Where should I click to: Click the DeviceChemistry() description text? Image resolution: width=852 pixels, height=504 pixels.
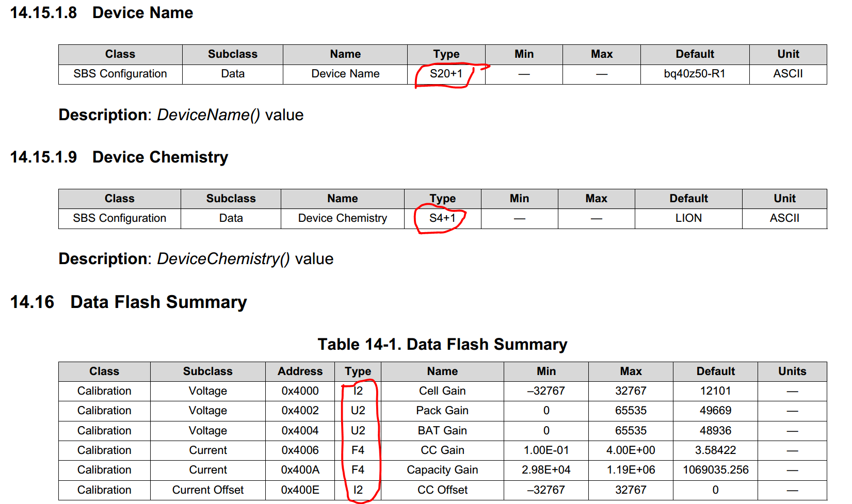coord(223,258)
